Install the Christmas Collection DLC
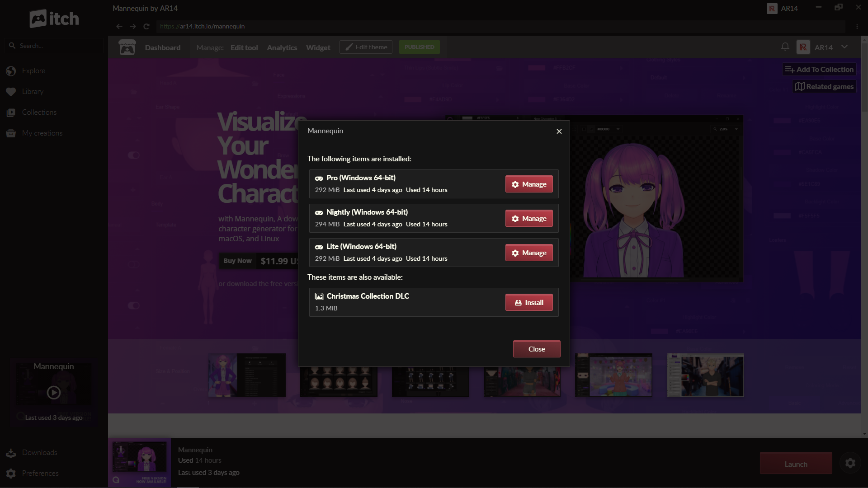This screenshot has width=868, height=488. (529, 302)
